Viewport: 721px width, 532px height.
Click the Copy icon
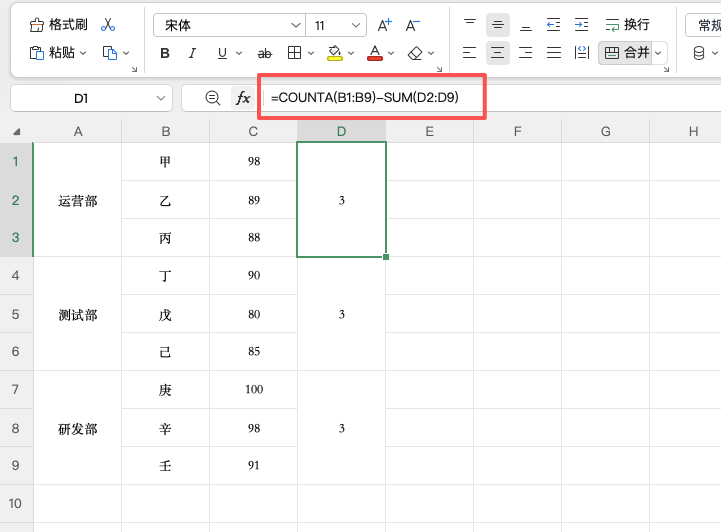pos(109,53)
